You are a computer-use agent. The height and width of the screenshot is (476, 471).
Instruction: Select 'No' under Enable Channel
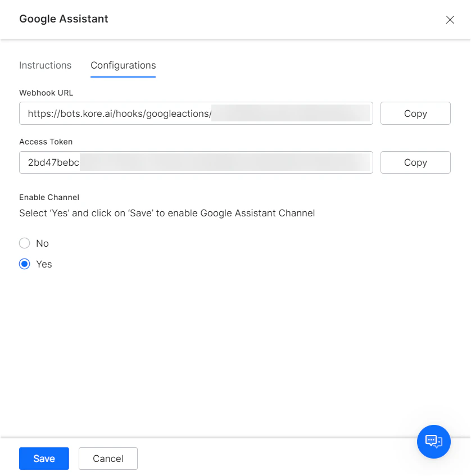tap(24, 243)
